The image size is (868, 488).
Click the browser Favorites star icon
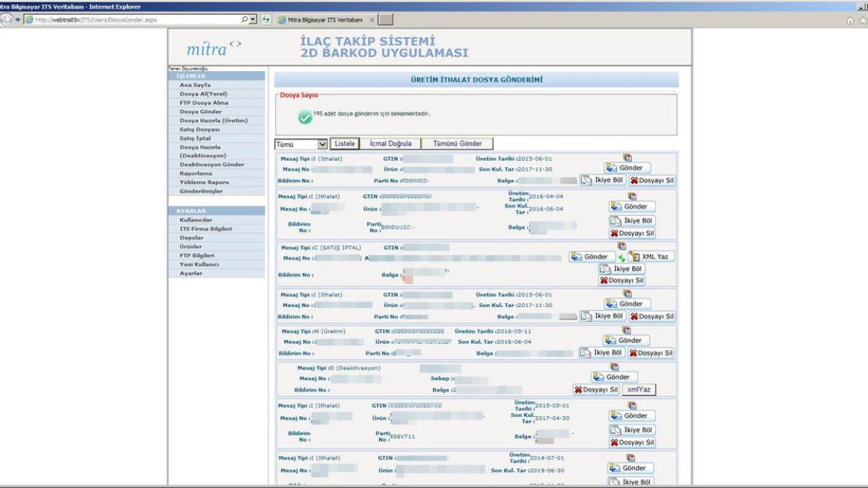(x=863, y=21)
